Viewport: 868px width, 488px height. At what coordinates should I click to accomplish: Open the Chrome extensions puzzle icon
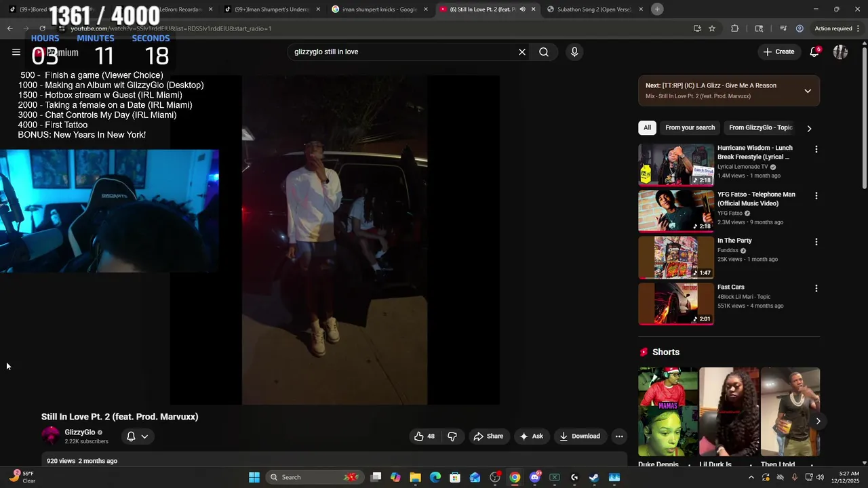(x=734, y=28)
